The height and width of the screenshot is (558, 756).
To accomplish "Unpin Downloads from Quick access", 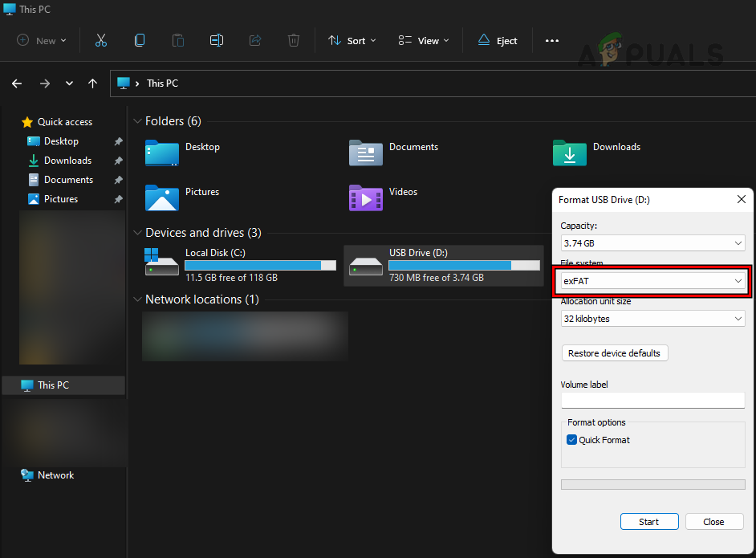I will pyautogui.click(x=117, y=160).
